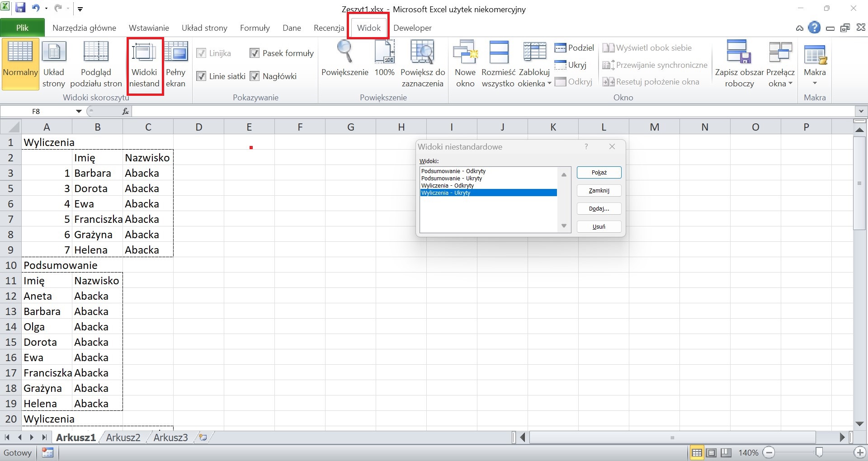The height and width of the screenshot is (461, 868).
Task: Click Powiększ do zaznaczenia
Action: (x=423, y=64)
